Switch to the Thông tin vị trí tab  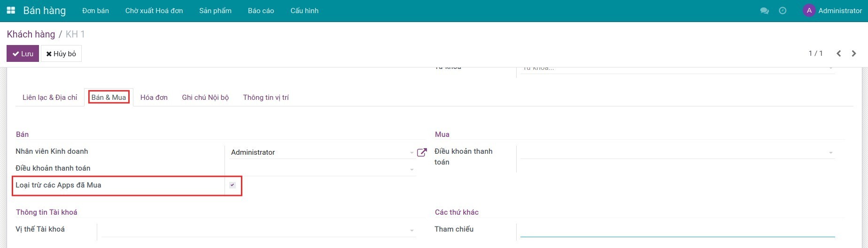click(x=266, y=98)
